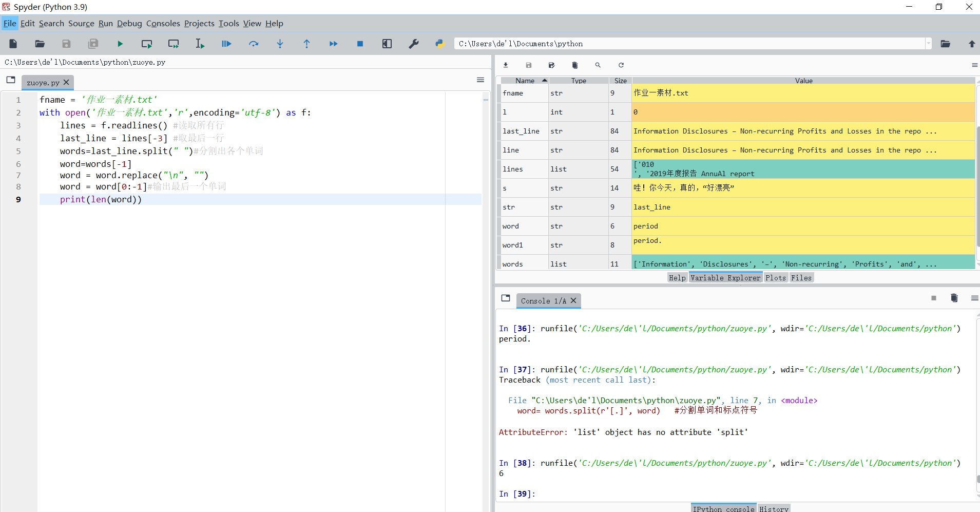Click the working directory path field
This screenshot has width=980, height=512.
pos(689,44)
